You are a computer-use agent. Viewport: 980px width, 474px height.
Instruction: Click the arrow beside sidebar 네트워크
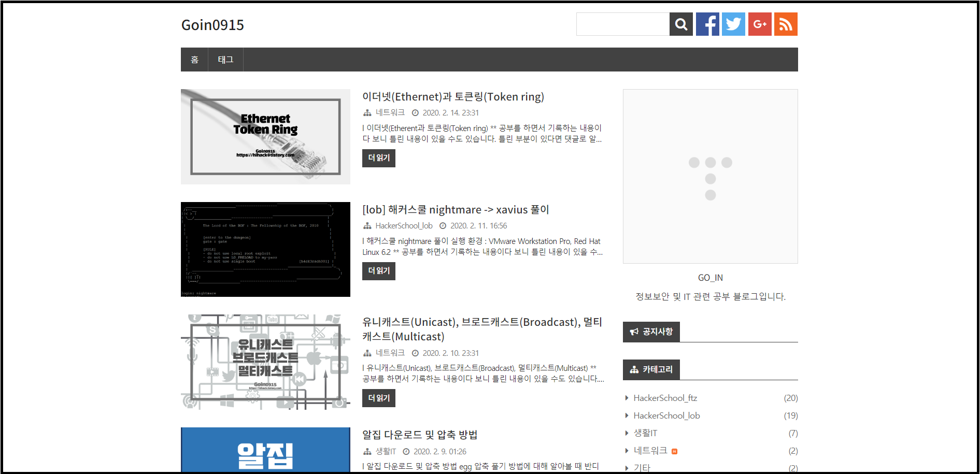627,451
